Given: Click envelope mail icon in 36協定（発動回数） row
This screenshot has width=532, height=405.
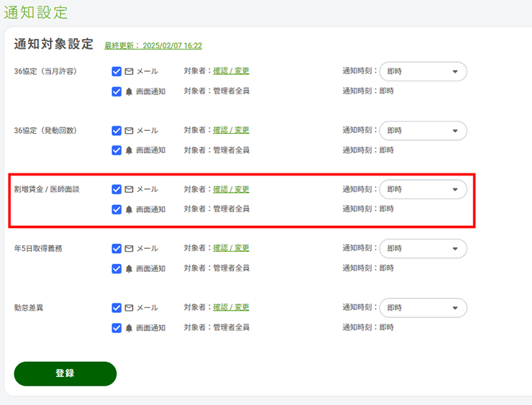Looking at the screenshot, I should click(x=129, y=131).
